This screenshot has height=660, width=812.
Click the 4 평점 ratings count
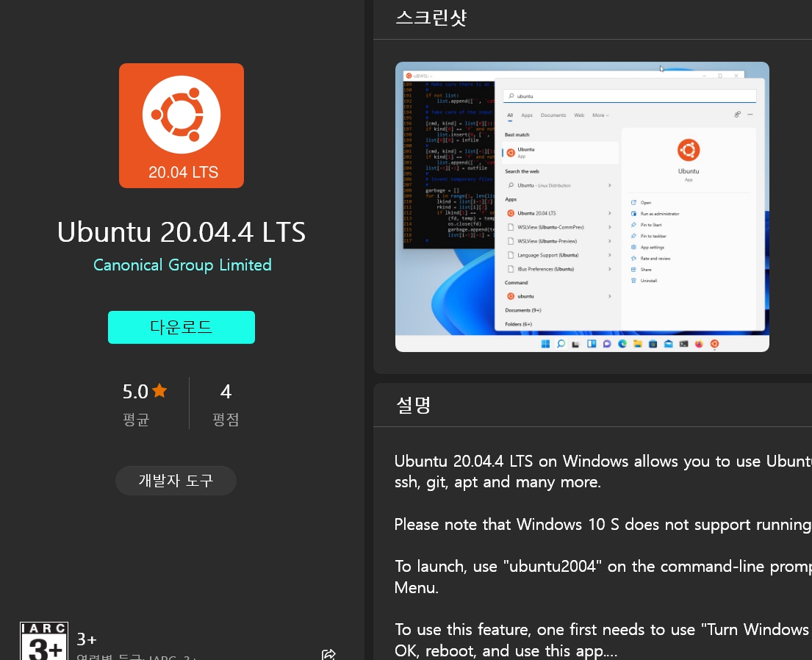pyautogui.click(x=226, y=404)
